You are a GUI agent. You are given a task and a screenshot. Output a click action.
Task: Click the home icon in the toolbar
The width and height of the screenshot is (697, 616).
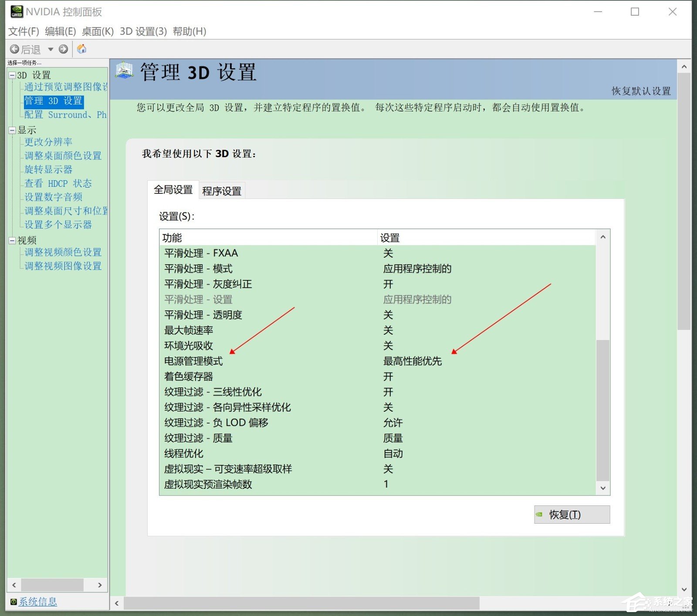point(81,49)
